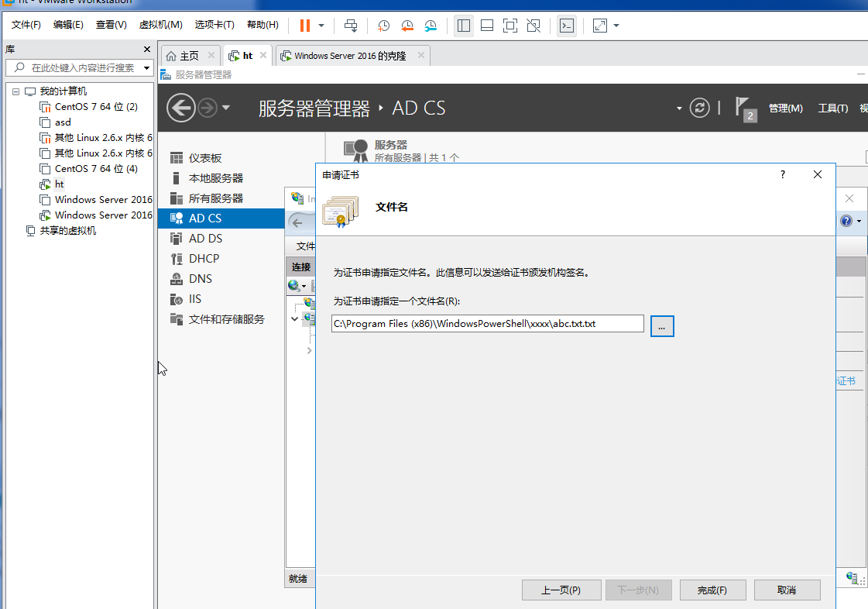Select 共享的虚拟机 in the library

[x=67, y=231]
